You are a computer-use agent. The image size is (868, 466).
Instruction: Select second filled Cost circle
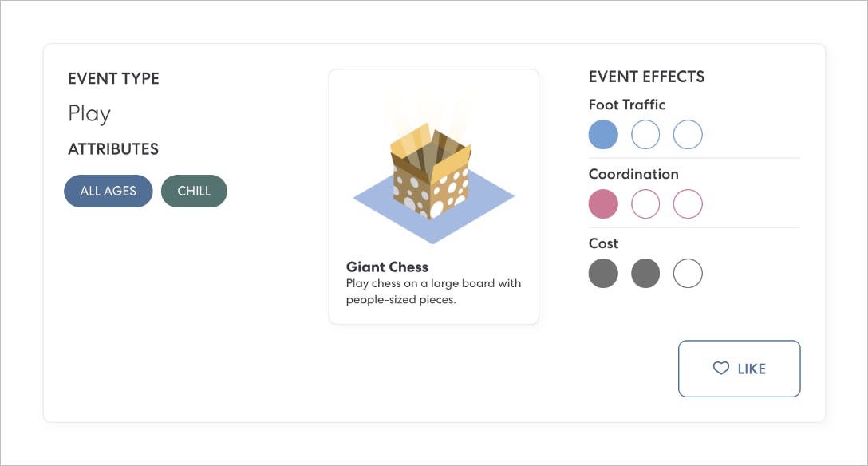click(645, 274)
